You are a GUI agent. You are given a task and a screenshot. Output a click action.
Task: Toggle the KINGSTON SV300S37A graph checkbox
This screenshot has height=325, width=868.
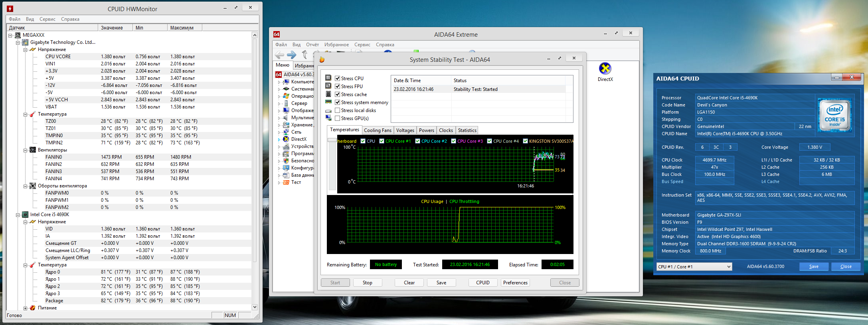click(526, 141)
